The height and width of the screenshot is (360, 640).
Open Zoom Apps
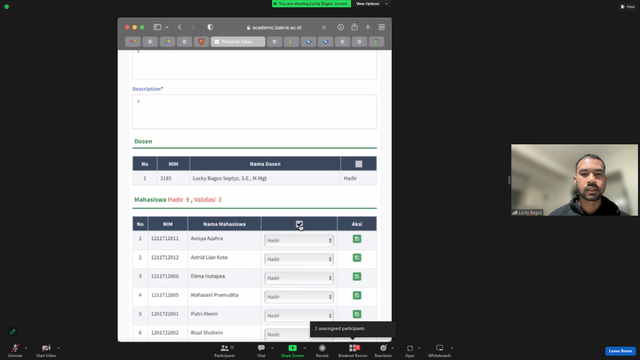click(x=409, y=350)
